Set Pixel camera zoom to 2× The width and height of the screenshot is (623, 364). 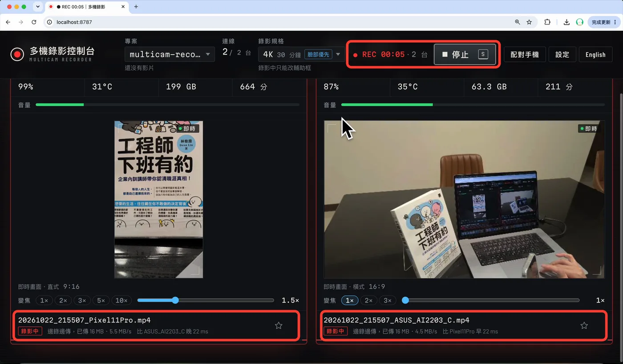click(63, 300)
